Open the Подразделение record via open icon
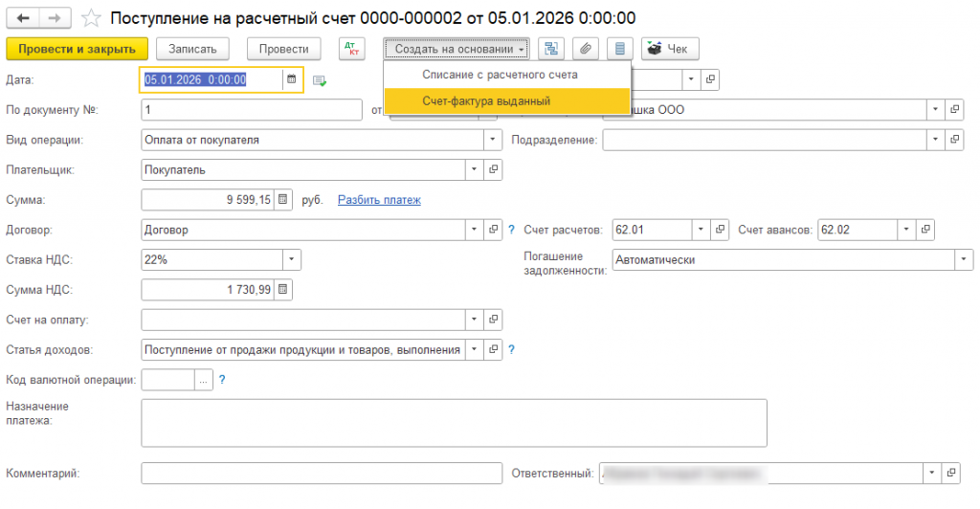Screen dimensions: 980x509 (x=954, y=140)
